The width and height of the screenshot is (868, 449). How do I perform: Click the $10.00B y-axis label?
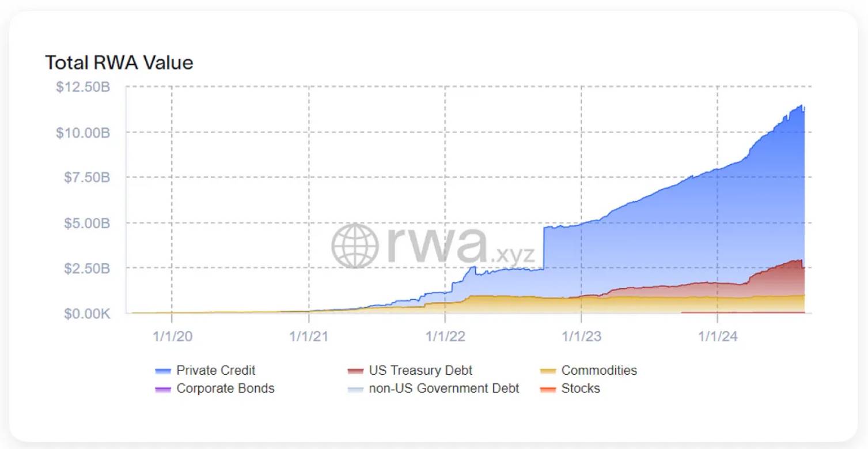pos(82,133)
